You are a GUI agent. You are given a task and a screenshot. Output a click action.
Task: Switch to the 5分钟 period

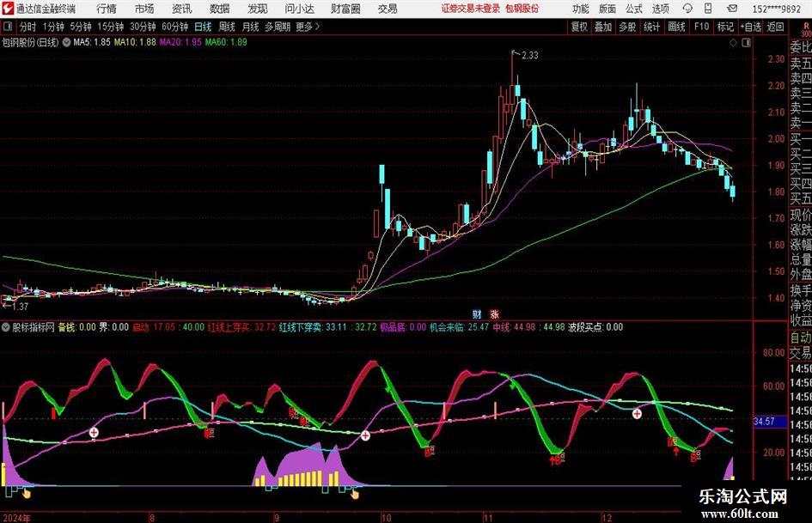tap(80, 27)
